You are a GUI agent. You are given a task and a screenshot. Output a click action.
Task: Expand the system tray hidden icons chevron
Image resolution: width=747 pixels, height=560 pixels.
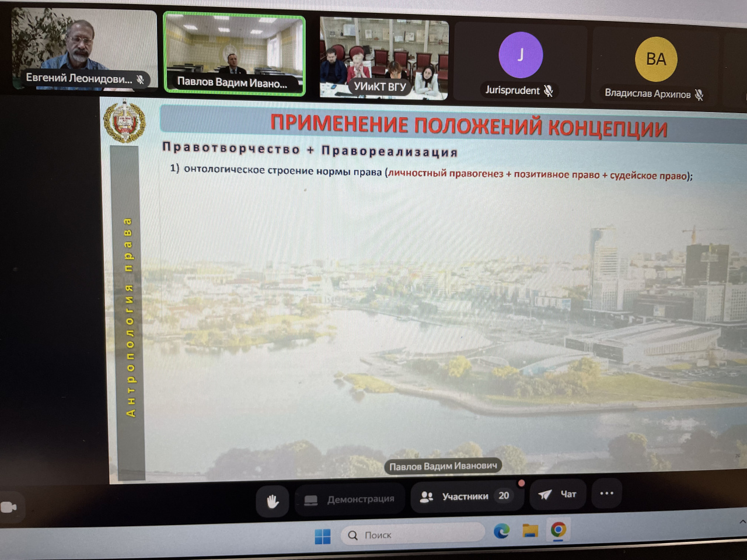pyautogui.click(x=742, y=521)
